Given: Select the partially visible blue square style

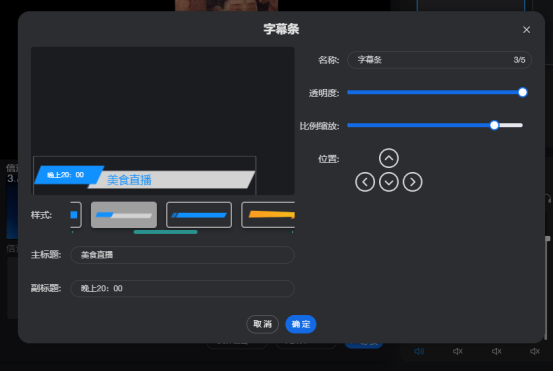Looking at the screenshot, I should (76, 215).
